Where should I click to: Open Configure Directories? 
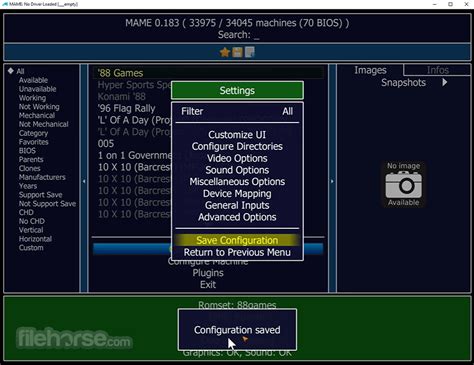click(x=237, y=146)
